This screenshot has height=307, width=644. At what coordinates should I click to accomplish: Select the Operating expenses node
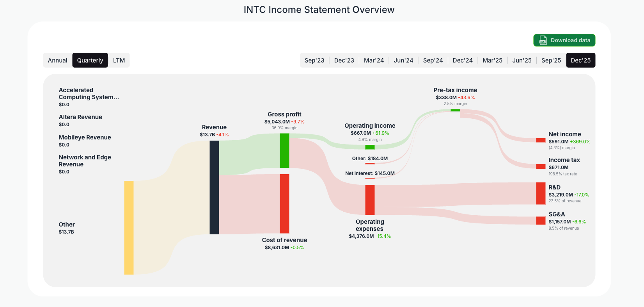click(370, 199)
